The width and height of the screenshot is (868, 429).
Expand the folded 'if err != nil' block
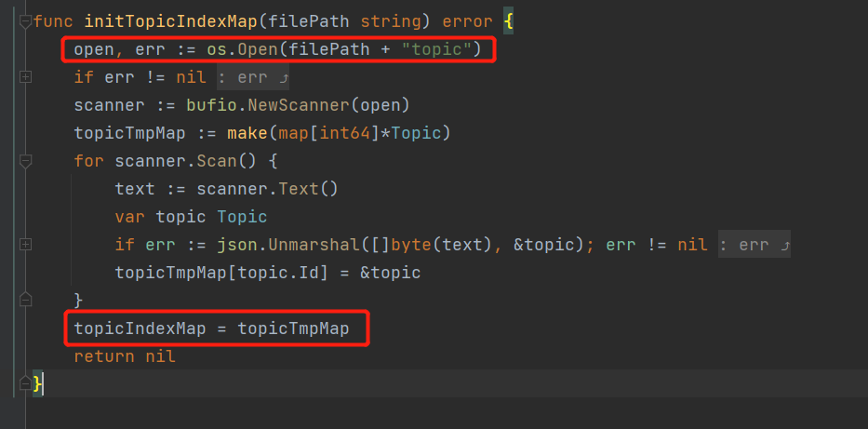coord(25,77)
